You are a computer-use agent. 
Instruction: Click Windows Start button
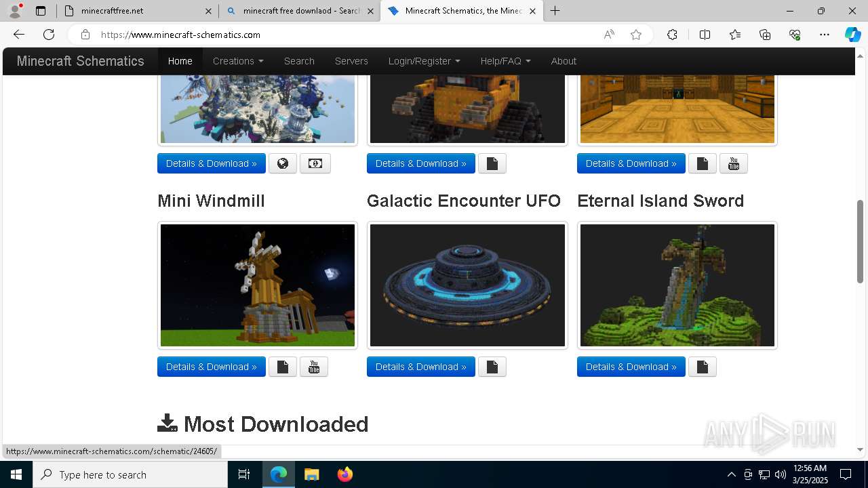[x=16, y=474]
